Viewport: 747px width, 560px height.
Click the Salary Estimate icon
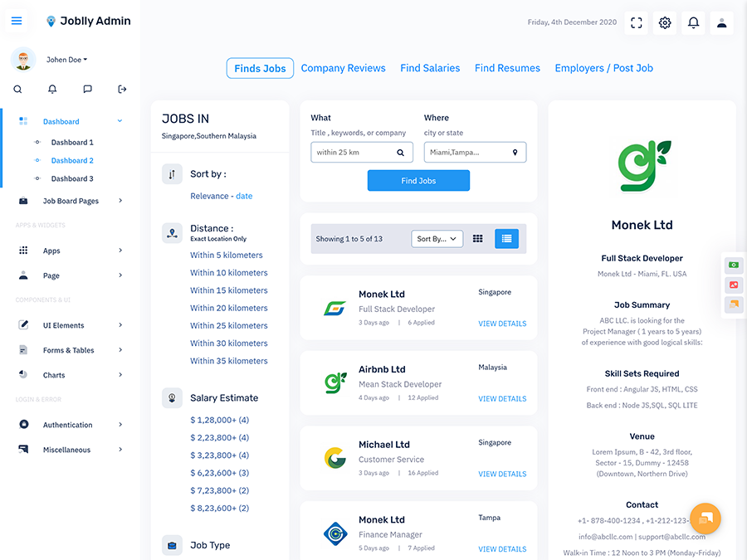pyautogui.click(x=172, y=398)
